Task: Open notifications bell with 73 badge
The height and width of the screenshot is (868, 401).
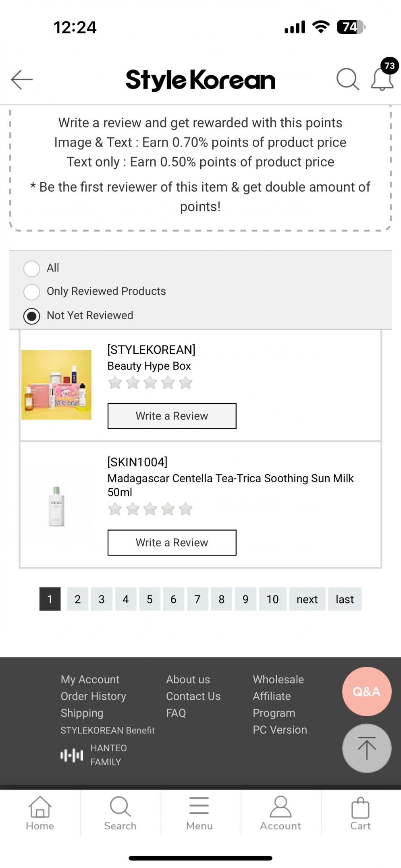Action: coord(382,78)
